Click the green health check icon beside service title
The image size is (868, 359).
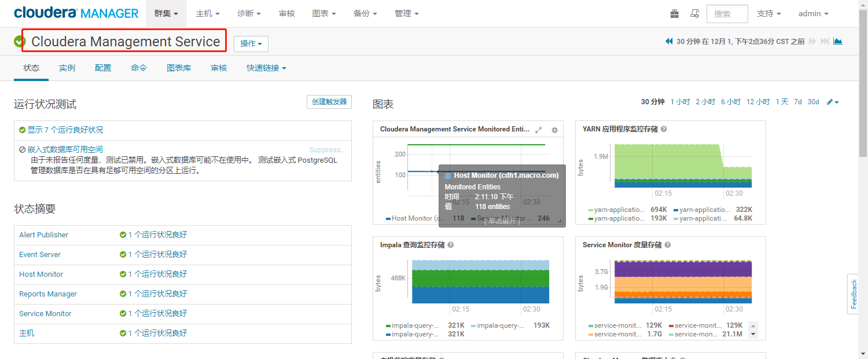point(20,42)
